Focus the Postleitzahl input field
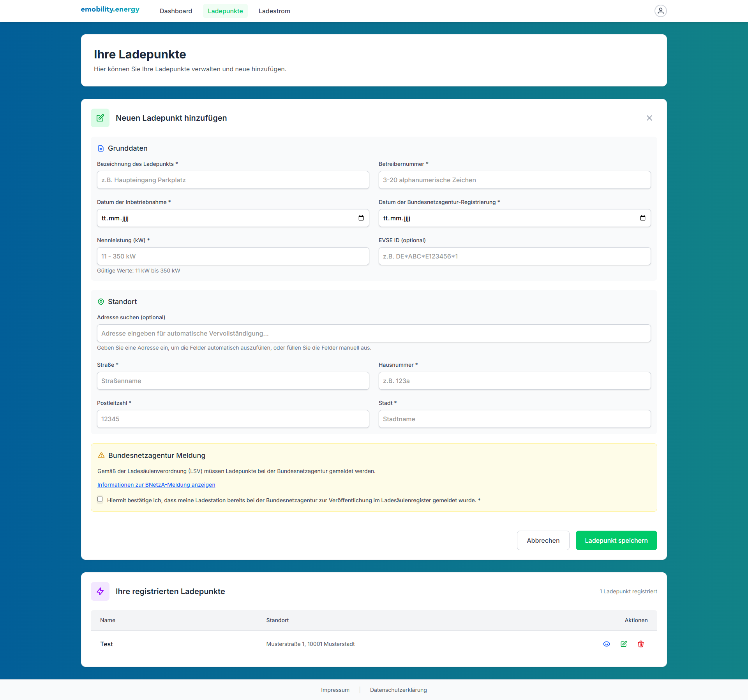The width and height of the screenshot is (748, 700). [x=233, y=419]
